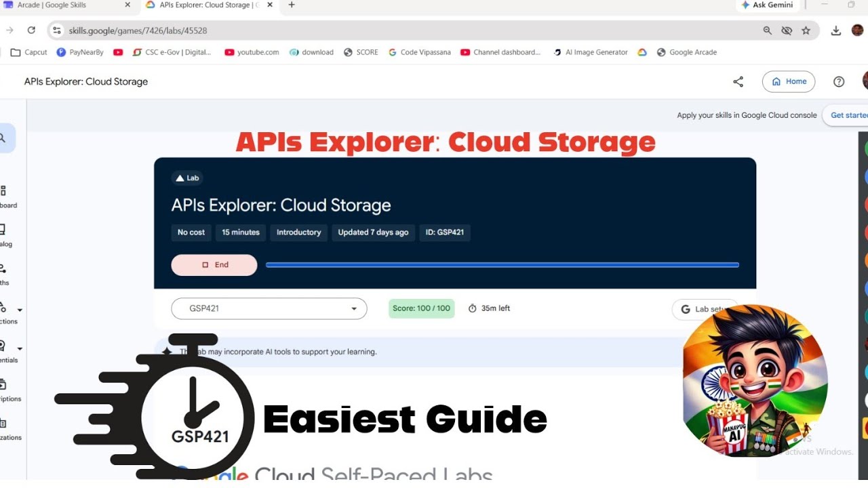This screenshot has height=488, width=868.
Task: Open the SCORE bookmark
Action: [x=361, y=52]
